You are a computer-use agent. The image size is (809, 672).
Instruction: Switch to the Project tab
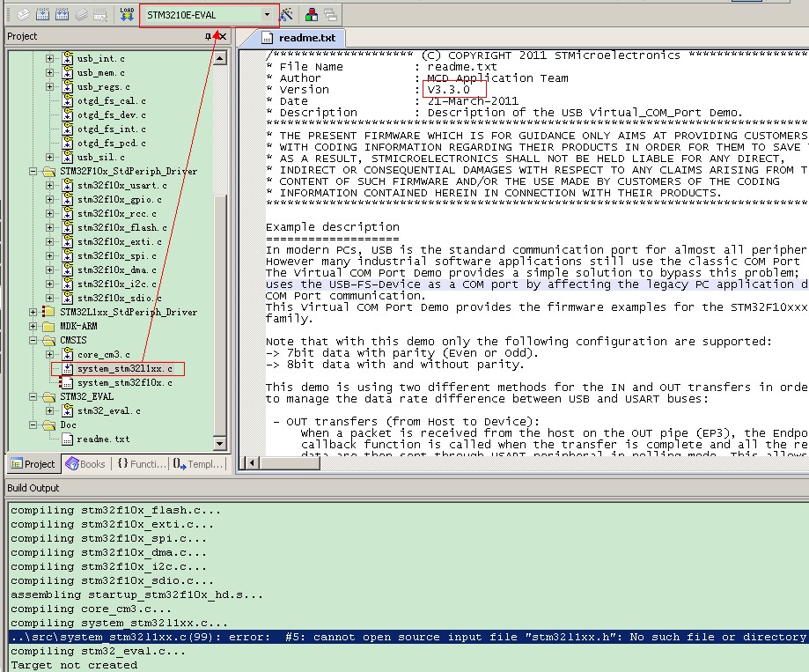coord(33,464)
